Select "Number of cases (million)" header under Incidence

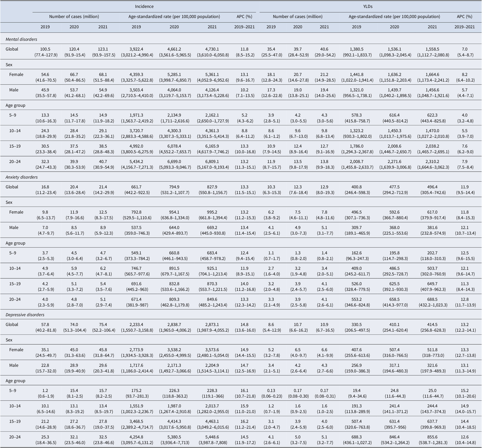pos(74,17)
